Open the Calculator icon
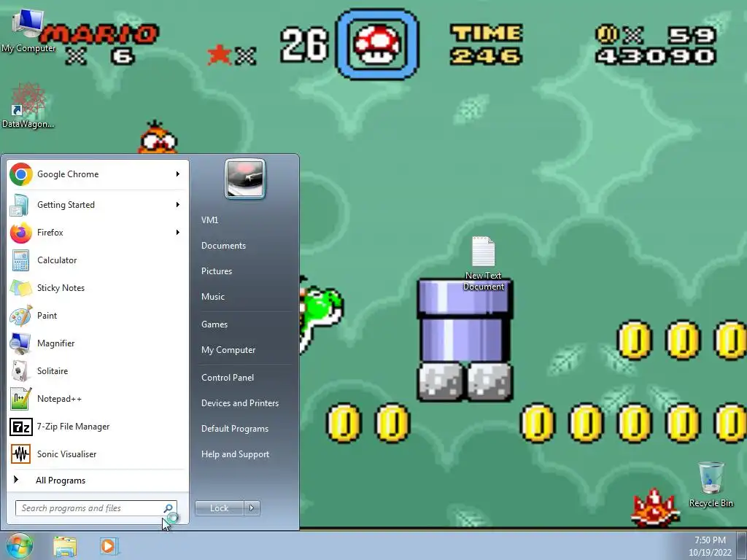Viewport: 747px width, 560px height. pos(20,260)
